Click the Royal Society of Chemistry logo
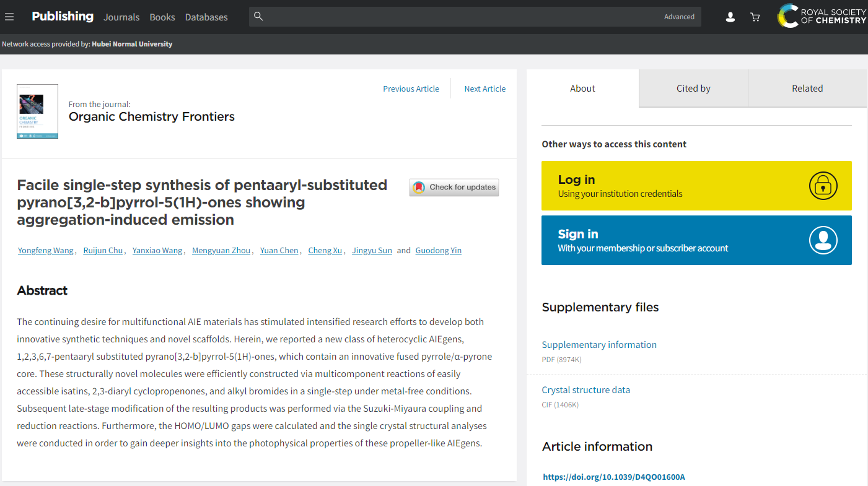This screenshot has width=868, height=486. pos(822,16)
